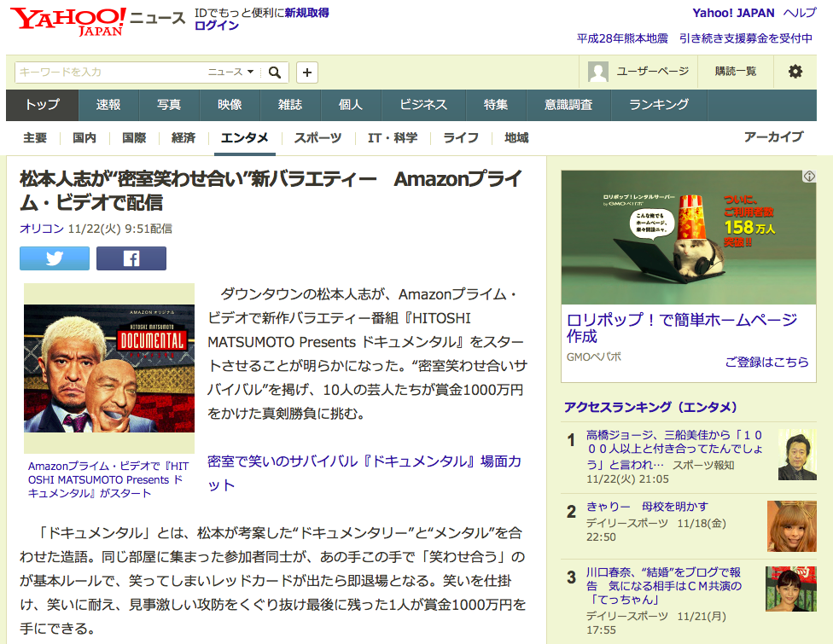Open the 速報 tab
This screenshot has width=833, height=644.
108,105
